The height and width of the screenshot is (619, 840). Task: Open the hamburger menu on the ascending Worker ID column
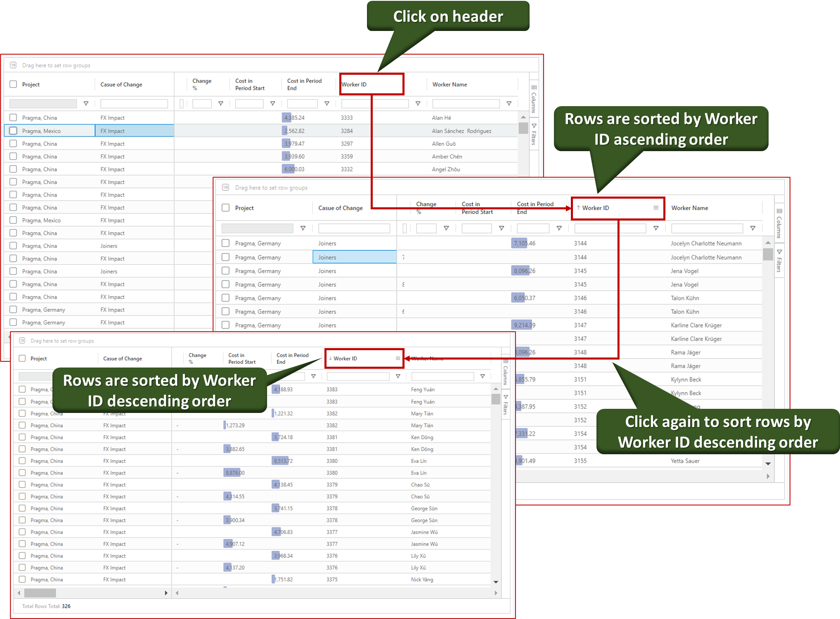point(655,208)
